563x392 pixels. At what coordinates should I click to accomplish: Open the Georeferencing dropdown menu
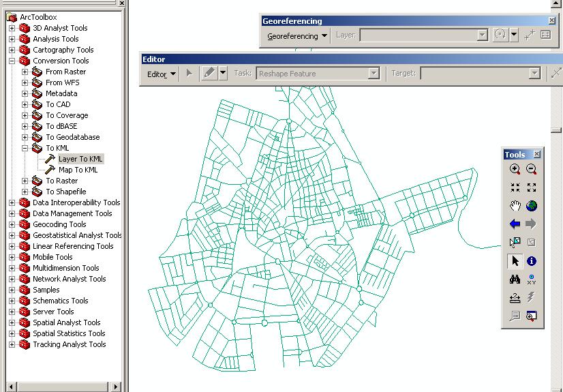(x=297, y=36)
